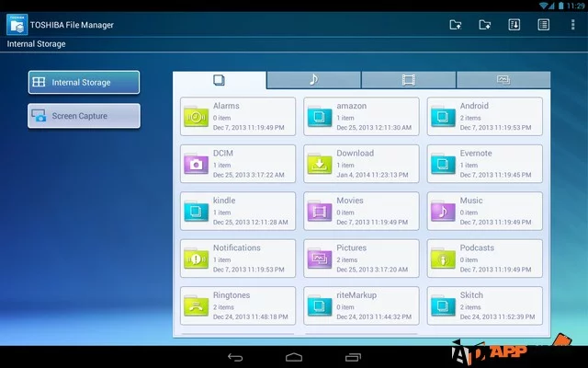Click date "Jan 4, 2014 11:23:13 PM"
Viewport: 588px width, 368px height.
pyautogui.click(x=372, y=175)
